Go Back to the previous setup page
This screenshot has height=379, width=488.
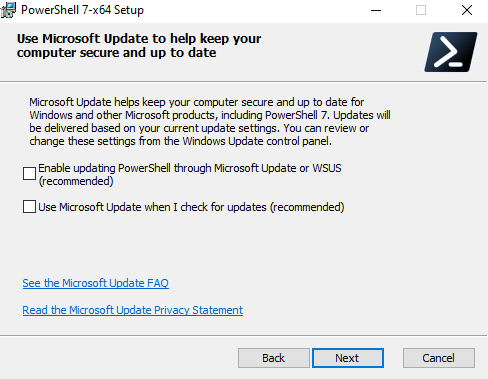274,358
